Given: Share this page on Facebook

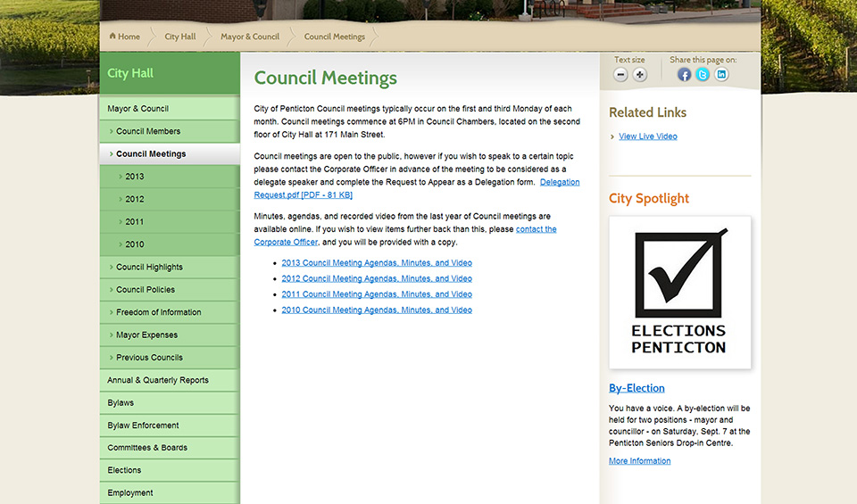Looking at the screenshot, I should pyautogui.click(x=684, y=75).
